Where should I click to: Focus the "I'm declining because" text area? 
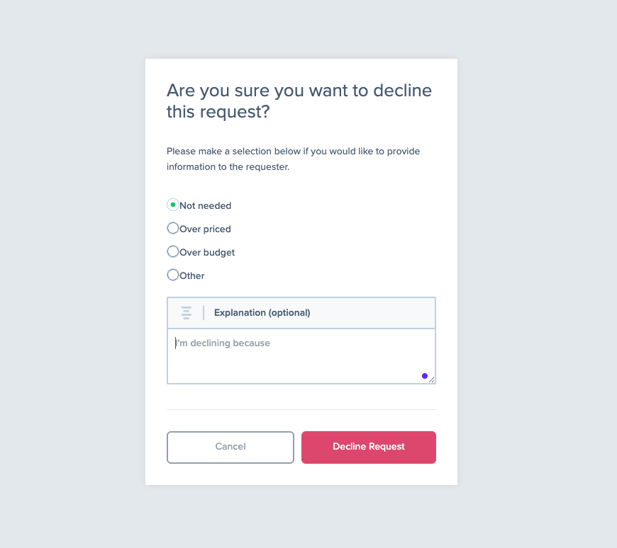point(301,356)
